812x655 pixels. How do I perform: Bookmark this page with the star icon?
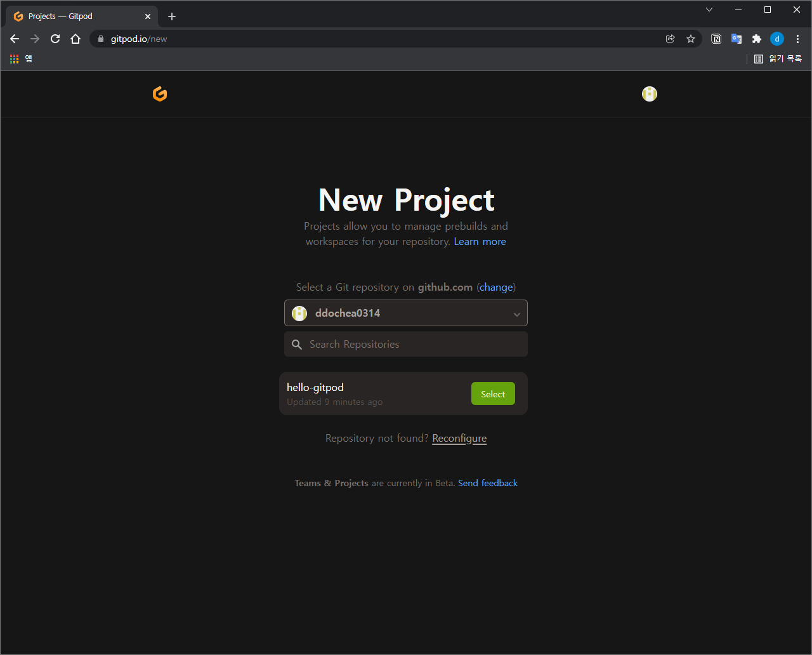691,39
